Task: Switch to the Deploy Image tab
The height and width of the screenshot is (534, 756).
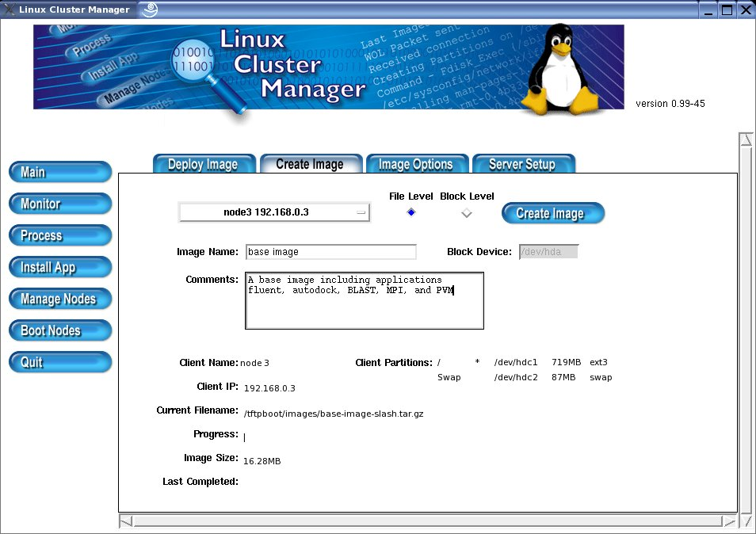Action: [x=203, y=164]
